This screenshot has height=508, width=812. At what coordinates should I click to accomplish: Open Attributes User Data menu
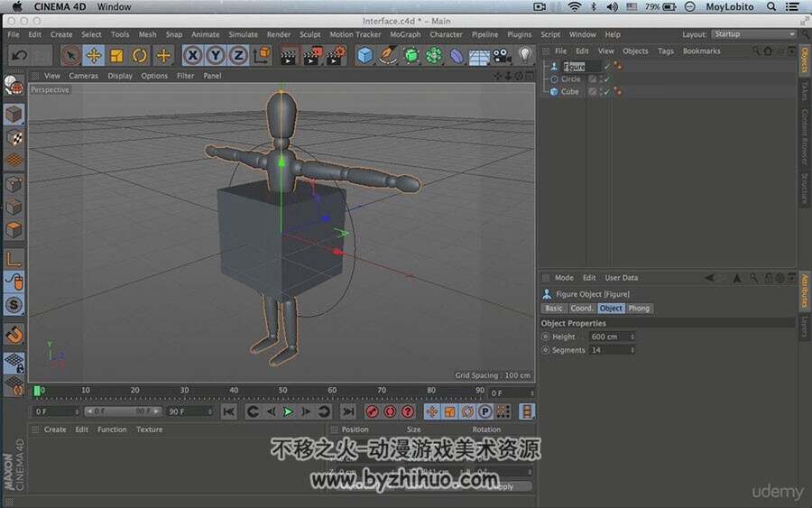(622, 278)
